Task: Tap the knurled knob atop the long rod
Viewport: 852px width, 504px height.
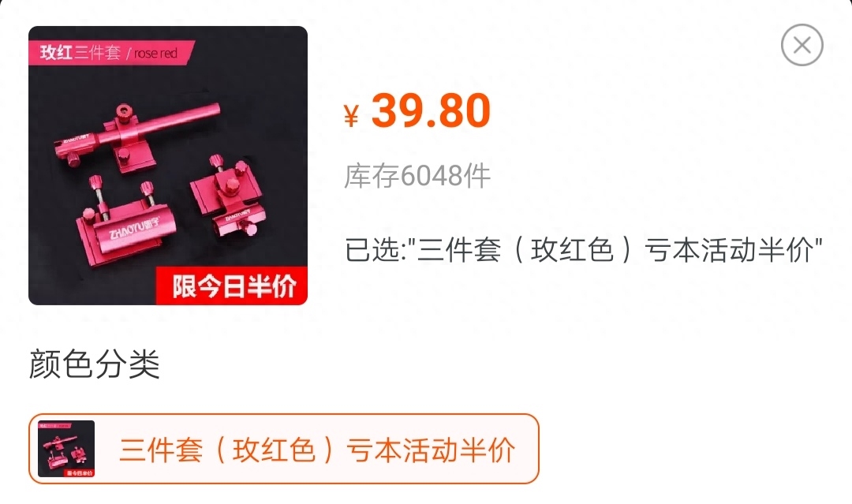Action: (125, 114)
